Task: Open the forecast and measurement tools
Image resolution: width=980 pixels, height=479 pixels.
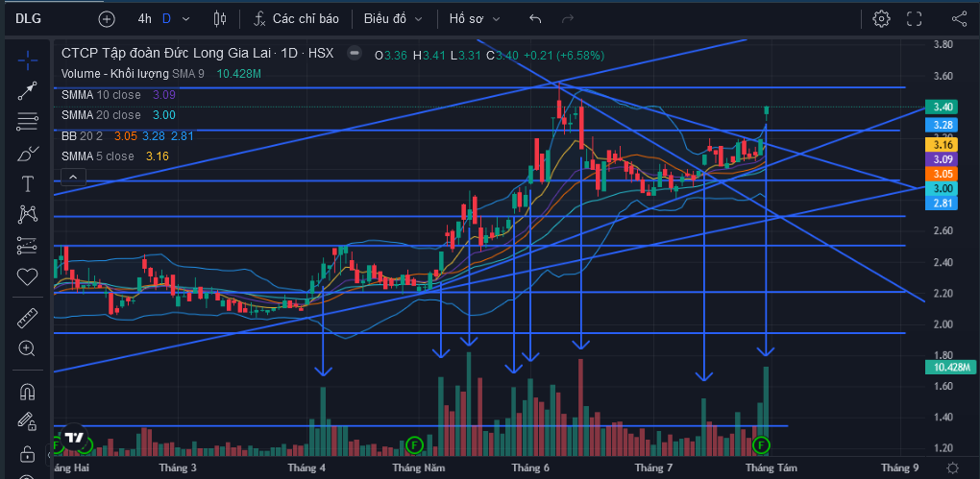Action: [27, 246]
